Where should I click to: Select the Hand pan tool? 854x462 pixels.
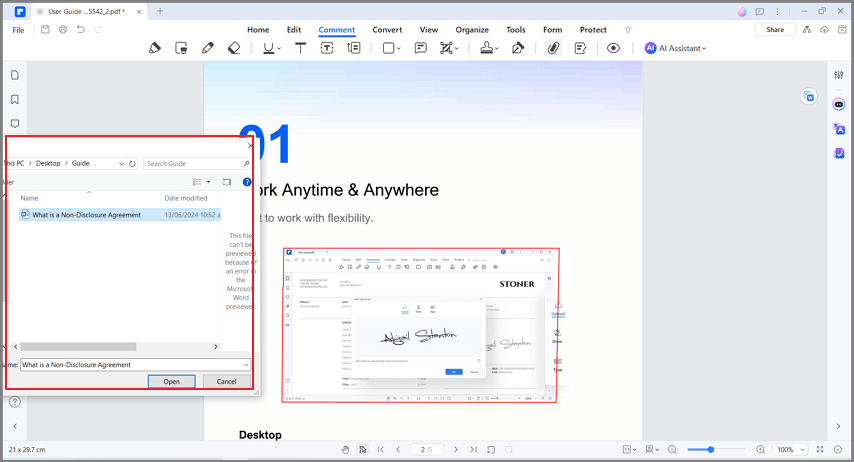345,449
